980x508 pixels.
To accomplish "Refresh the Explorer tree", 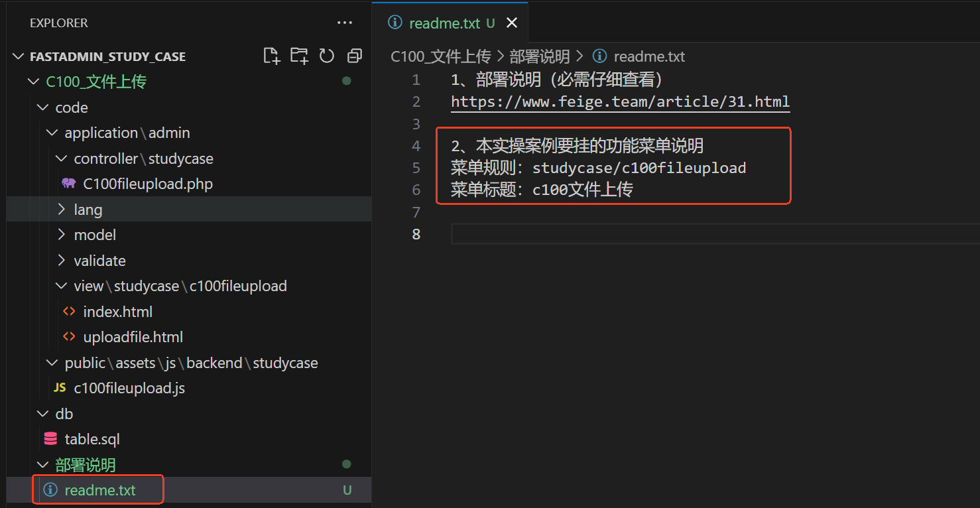I will [327, 56].
